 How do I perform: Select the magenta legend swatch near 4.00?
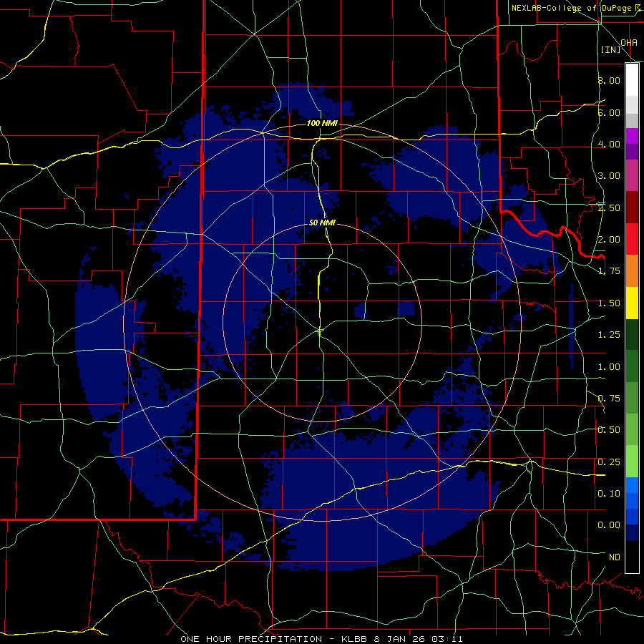pos(632,136)
